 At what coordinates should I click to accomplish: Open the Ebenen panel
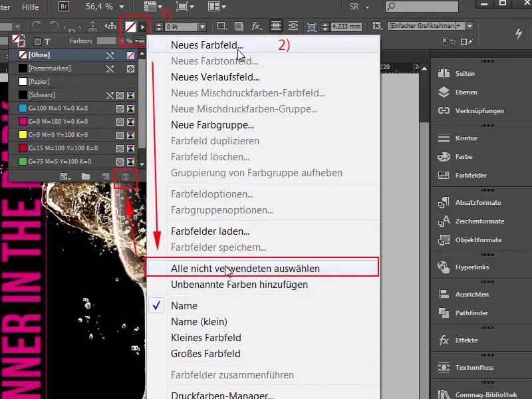466,92
